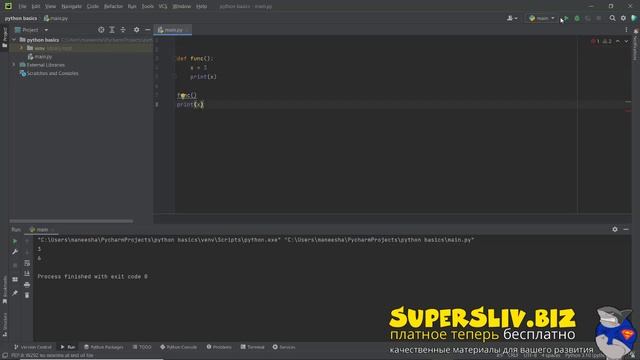The width and height of the screenshot is (640, 360).
Task: Open the Problems tool window
Action: pyautogui.click(x=219, y=347)
